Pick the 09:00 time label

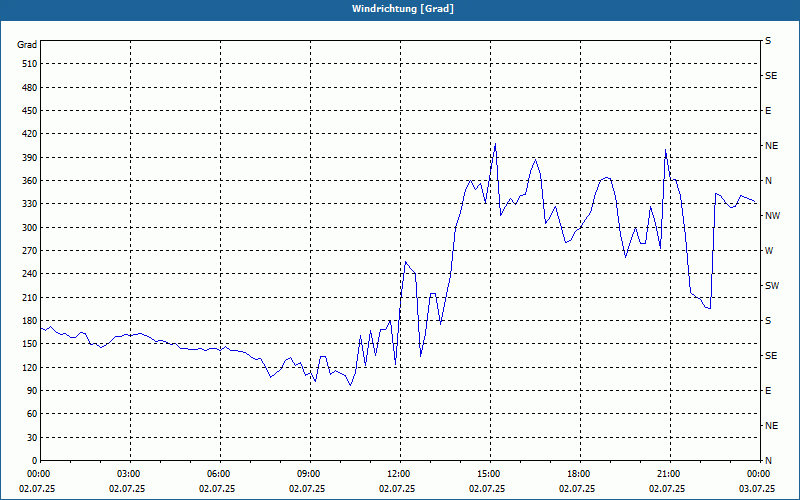click(x=307, y=474)
